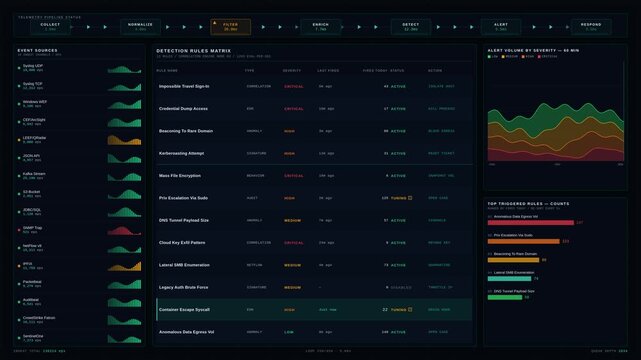This screenshot has width=641, height=360.
Task: Click the Revoke Key action for Cloud Key Exfil Pattern
Action: coord(439,243)
